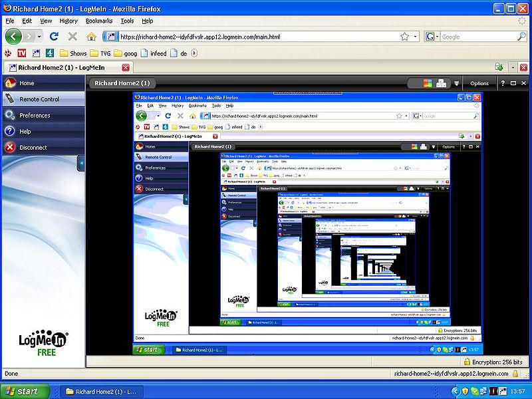This screenshot has height=399, width=532.
Task: Expand hidden icons in the main system tray
Action: (456, 392)
